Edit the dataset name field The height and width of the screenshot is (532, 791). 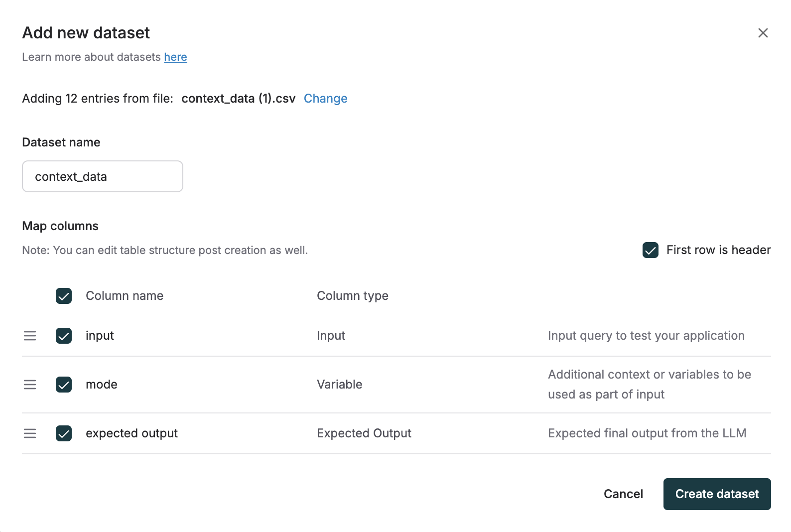tap(102, 176)
